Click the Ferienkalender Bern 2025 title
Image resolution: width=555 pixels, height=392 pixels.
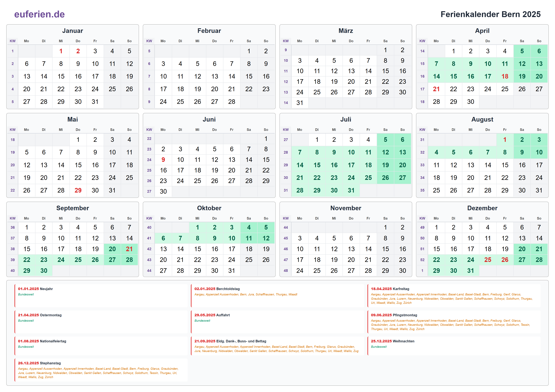(490, 14)
